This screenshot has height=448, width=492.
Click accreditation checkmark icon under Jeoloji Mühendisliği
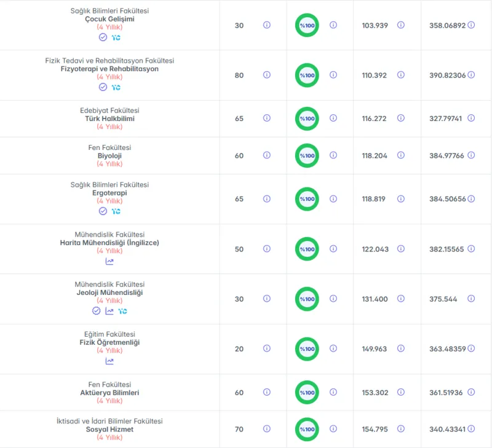click(x=97, y=311)
